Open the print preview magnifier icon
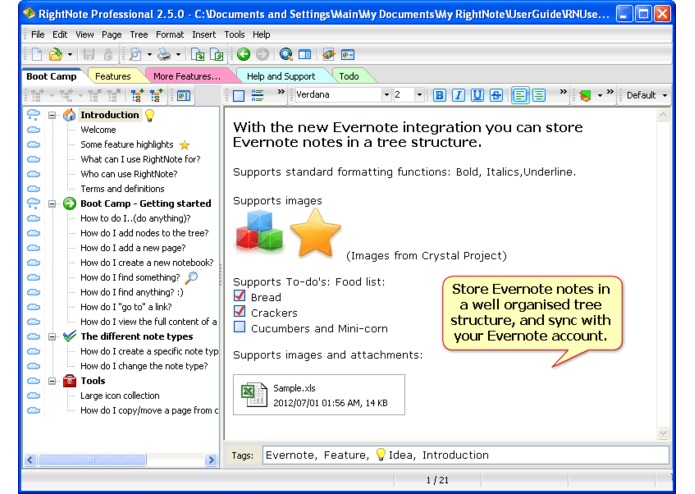 pyautogui.click(x=135, y=54)
